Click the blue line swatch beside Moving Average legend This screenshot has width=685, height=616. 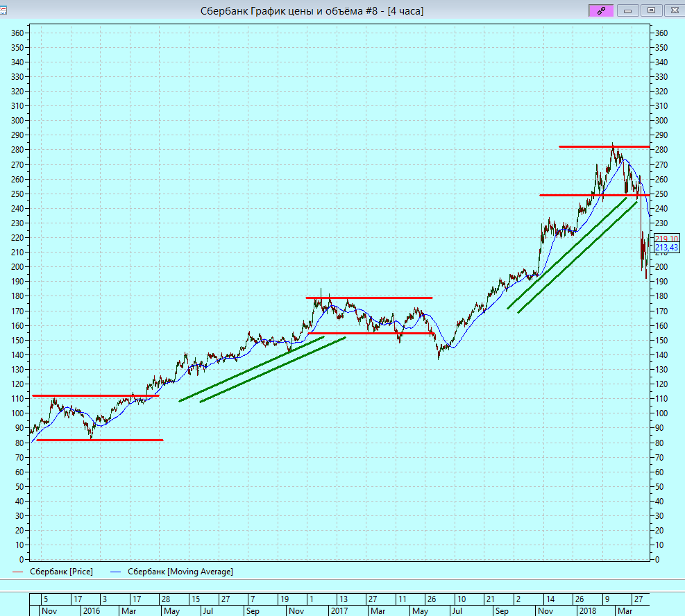[115, 572]
